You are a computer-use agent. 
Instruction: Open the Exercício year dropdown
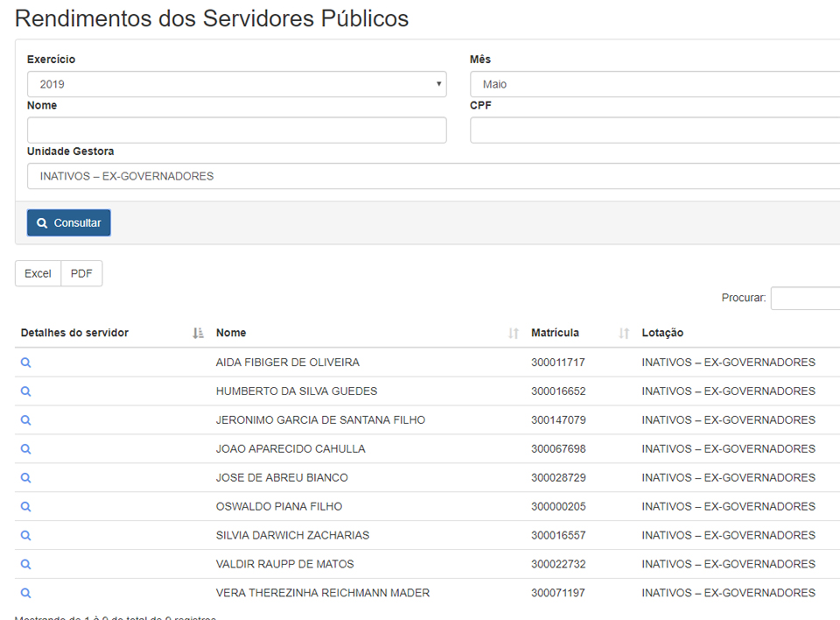[236, 84]
